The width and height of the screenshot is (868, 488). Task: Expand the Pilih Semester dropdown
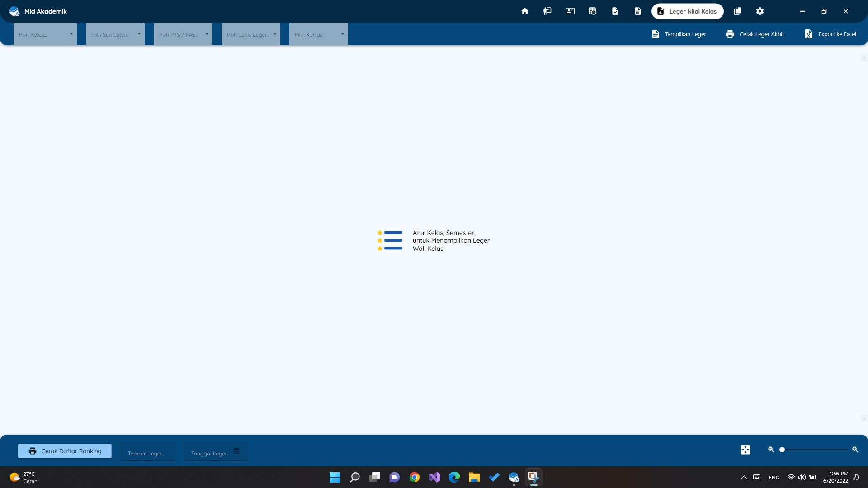tap(115, 34)
